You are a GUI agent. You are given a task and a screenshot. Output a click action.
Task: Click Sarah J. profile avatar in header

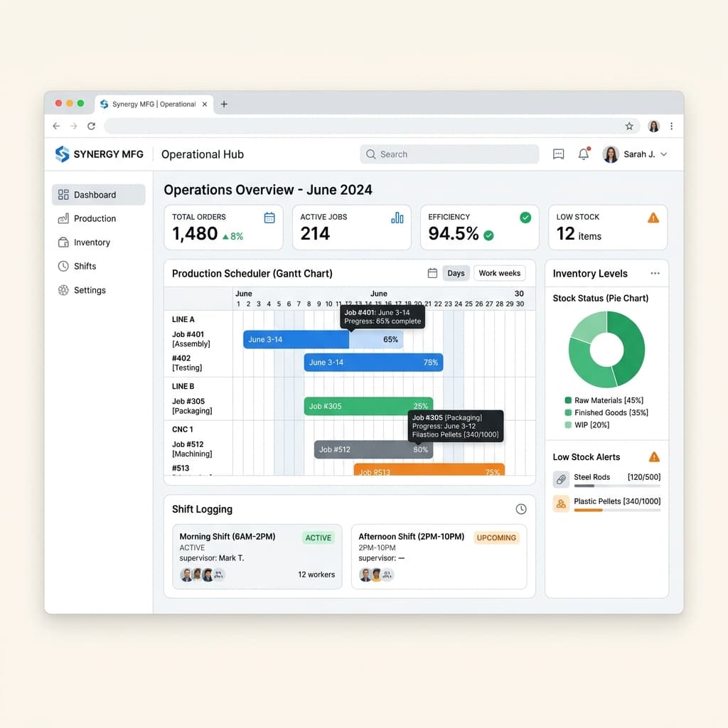(x=611, y=154)
